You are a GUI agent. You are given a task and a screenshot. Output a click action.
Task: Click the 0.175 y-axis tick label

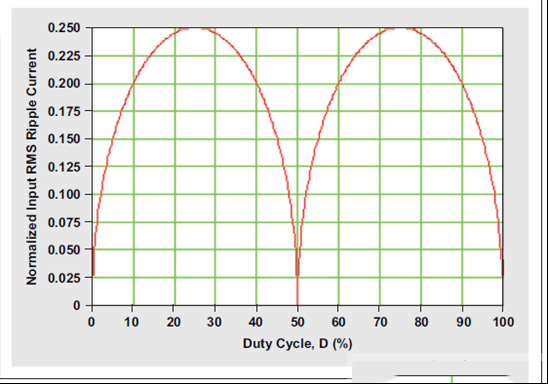64,111
